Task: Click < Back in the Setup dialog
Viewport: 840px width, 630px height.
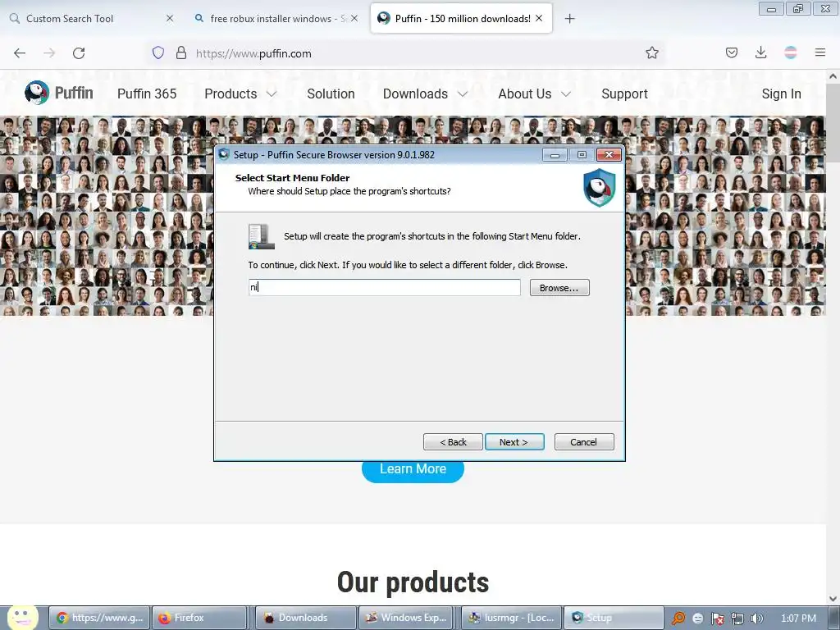Action: click(x=453, y=442)
